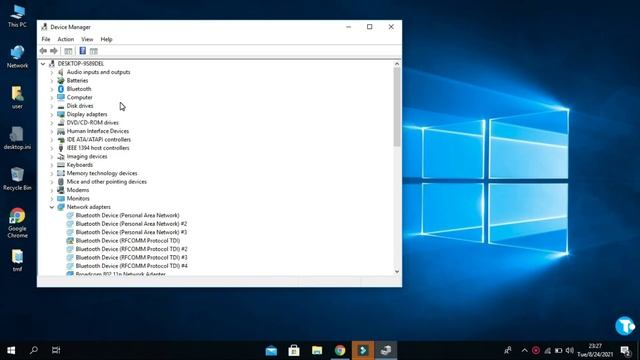Click the Bluetooth category icon
This screenshot has width=640, height=360.
click(x=61, y=89)
